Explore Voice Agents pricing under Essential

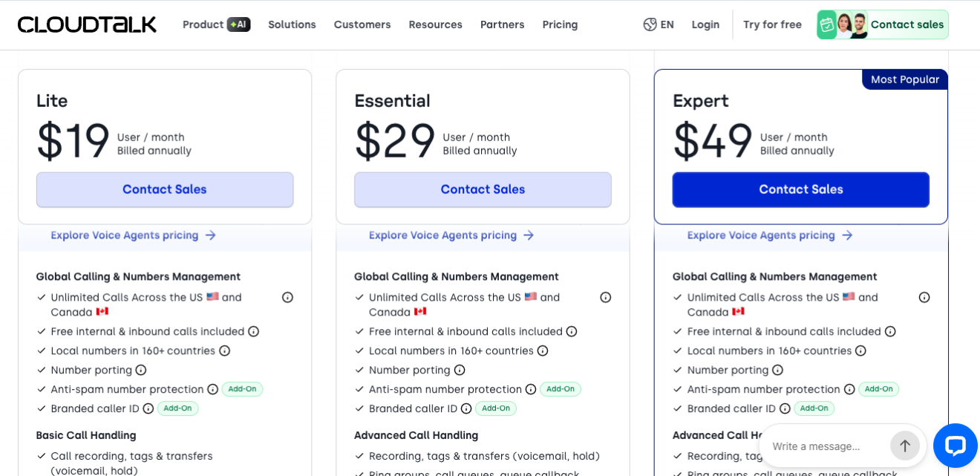pyautogui.click(x=451, y=235)
